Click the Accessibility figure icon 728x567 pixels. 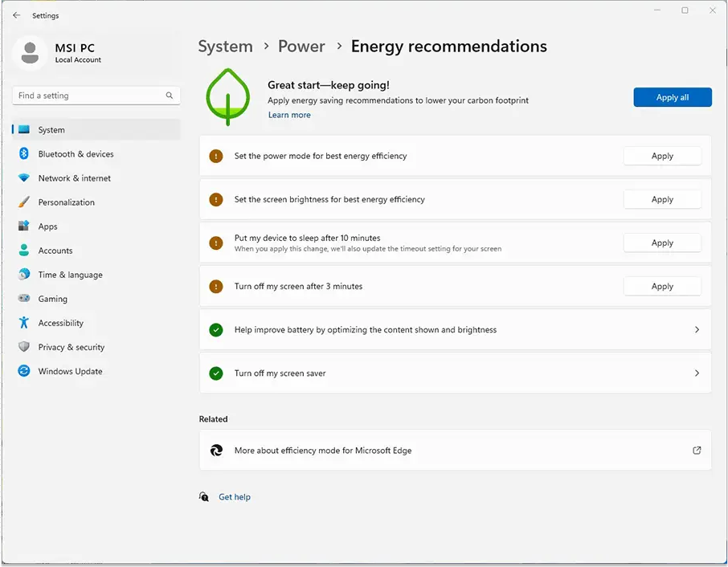pyautogui.click(x=24, y=323)
